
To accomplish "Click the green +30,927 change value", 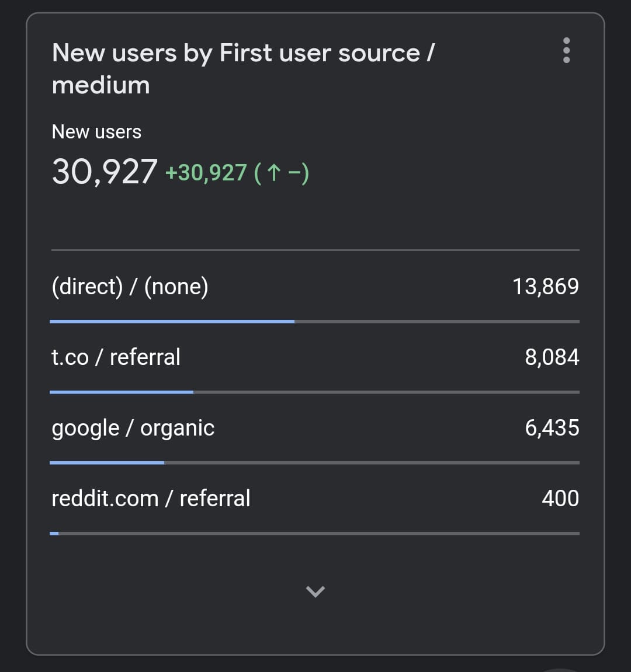I will coord(206,173).
